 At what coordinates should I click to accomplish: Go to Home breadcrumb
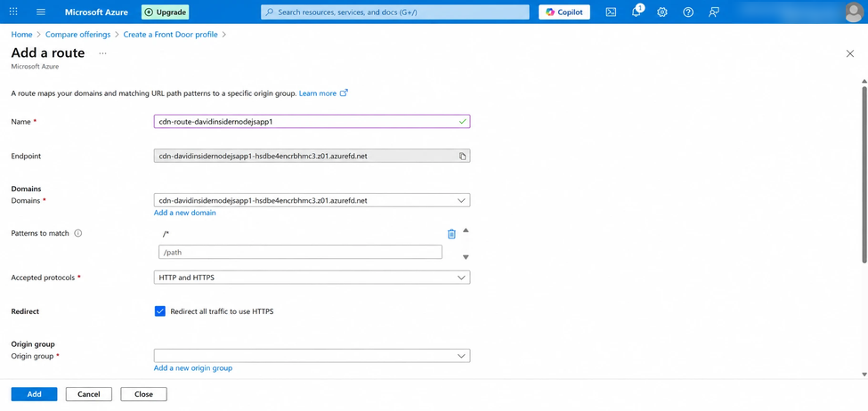pos(21,35)
